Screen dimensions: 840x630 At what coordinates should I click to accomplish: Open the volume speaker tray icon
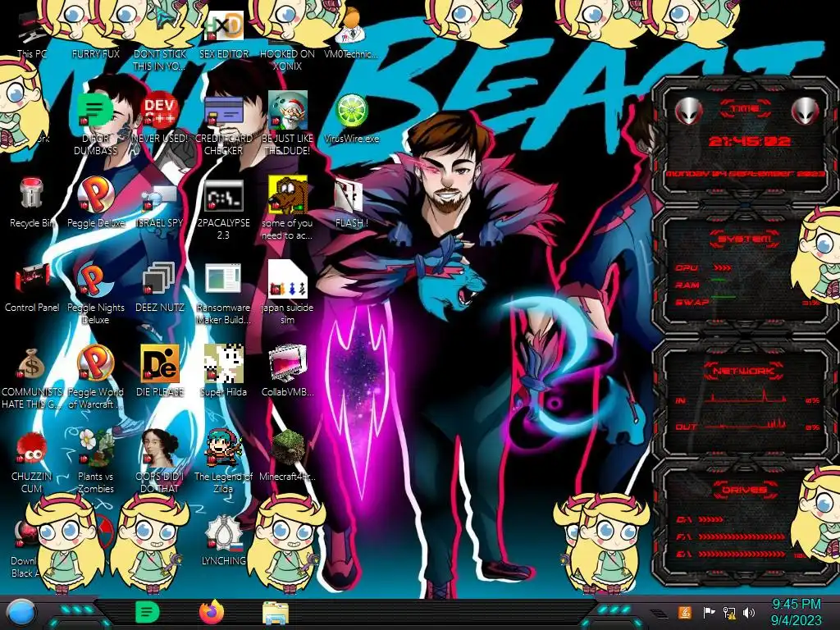pyautogui.click(x=749, y=612)
